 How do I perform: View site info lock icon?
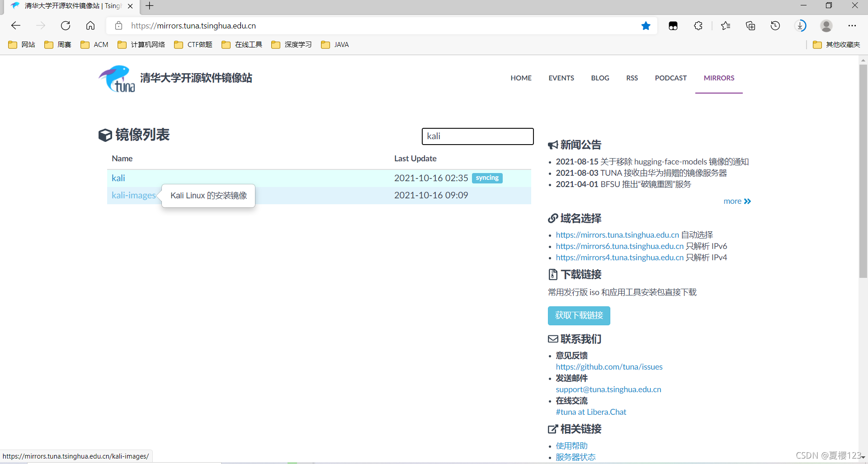118,26
